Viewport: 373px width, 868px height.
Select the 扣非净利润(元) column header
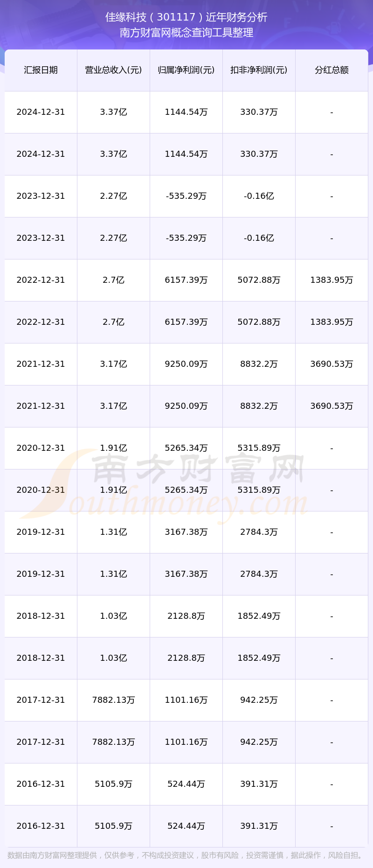(259, 70)
